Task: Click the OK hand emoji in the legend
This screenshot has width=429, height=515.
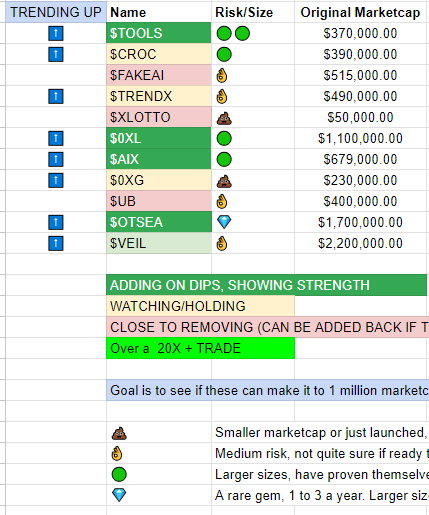Action: point(117,454)
